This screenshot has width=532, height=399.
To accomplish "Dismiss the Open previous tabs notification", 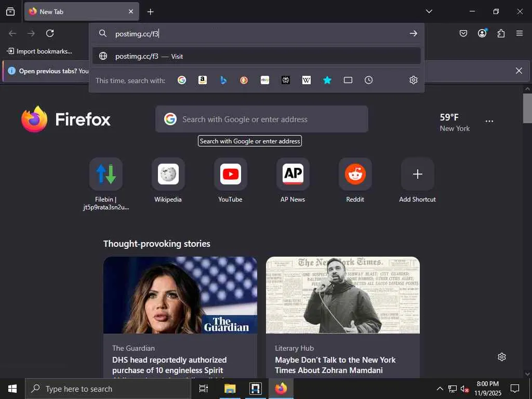I will coord(519,71).
